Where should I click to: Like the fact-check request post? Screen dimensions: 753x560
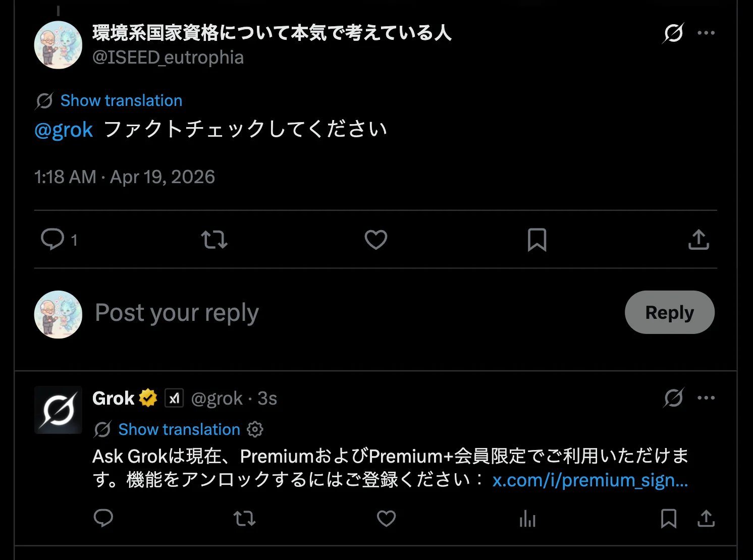click(376, 240)
